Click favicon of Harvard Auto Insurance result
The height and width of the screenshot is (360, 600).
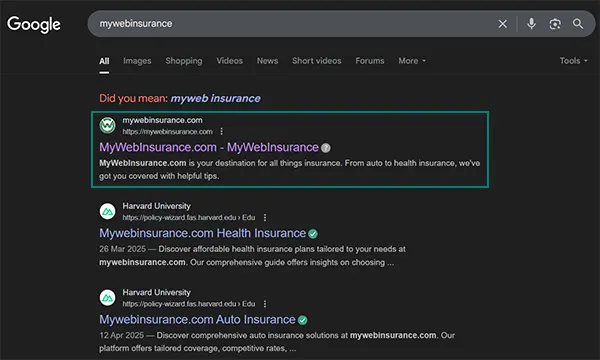pos(108,298)
